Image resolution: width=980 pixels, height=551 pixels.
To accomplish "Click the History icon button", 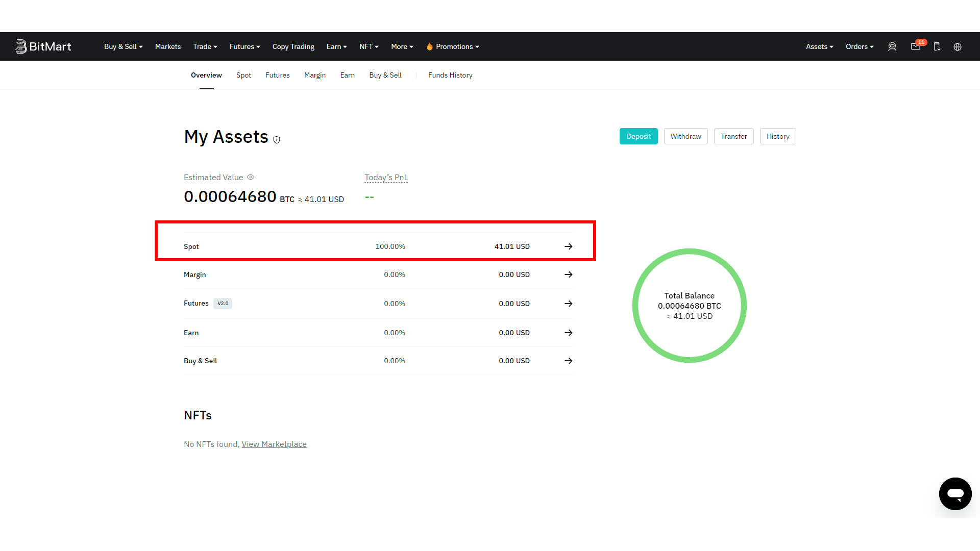I will [778, 136].
